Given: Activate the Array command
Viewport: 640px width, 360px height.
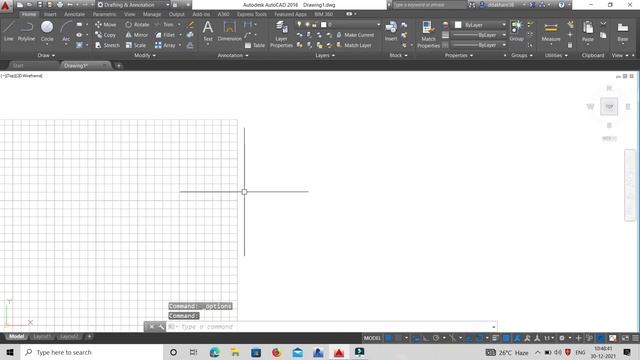Looking at the screenshot, I should [x=165, y=45].
